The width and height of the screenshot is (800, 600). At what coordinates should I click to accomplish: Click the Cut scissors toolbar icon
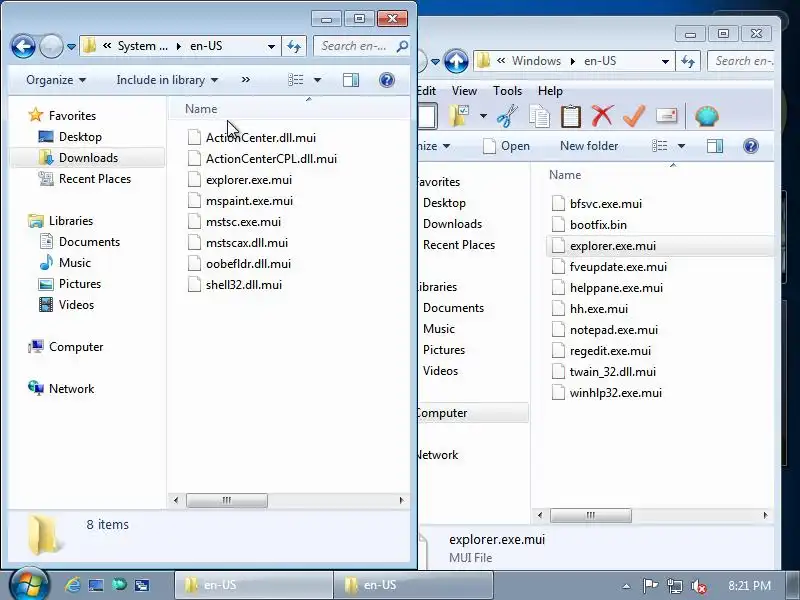click(x=507, y=116)
